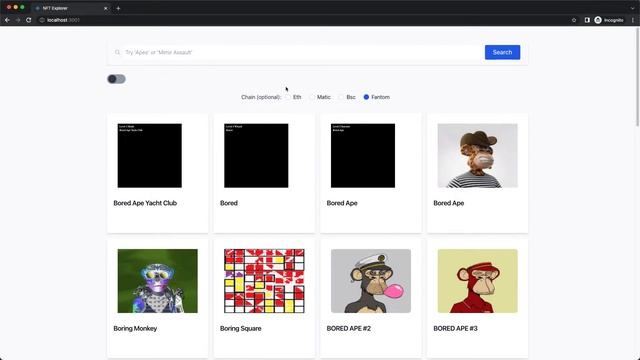
Task: Click the Boring Square title text
Action: (240, 328)
